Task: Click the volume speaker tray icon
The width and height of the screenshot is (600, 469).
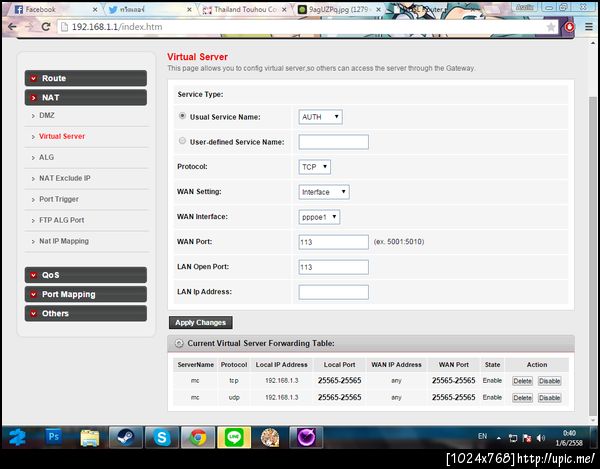Action: pyautogui.click(x=541, y=438)
